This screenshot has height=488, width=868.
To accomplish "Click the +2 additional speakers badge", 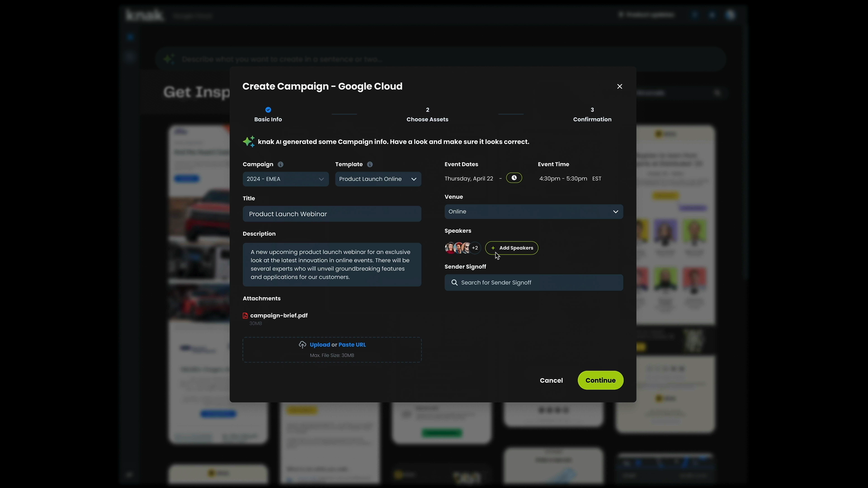I will coord(475,248).
